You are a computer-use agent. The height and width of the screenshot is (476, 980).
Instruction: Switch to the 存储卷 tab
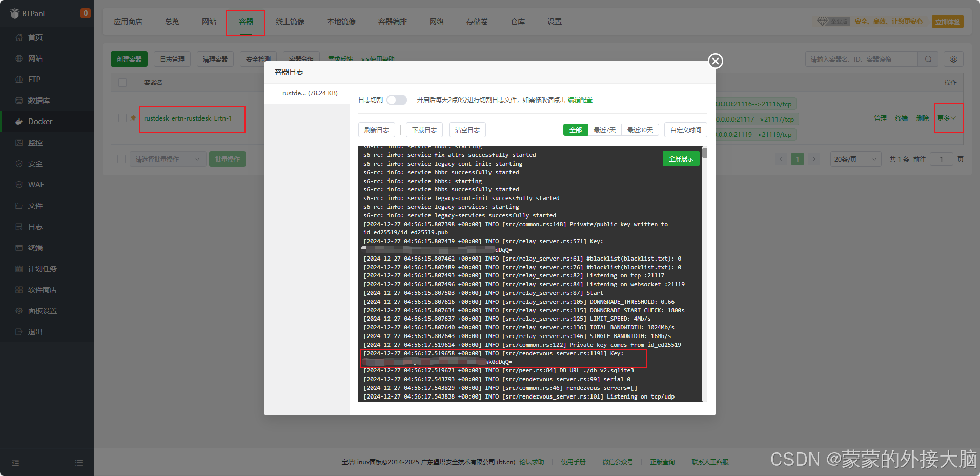coord(477,22)
